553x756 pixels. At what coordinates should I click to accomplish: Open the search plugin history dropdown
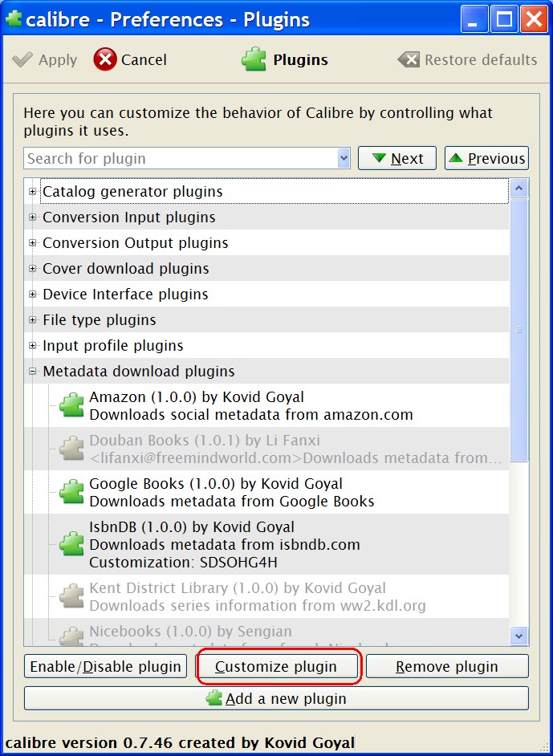point(344,158)
